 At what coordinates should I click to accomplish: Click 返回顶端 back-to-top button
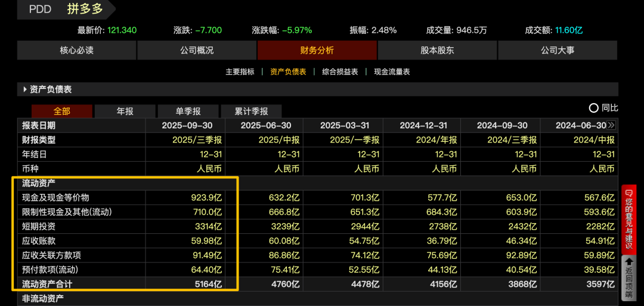pos(628,278)
